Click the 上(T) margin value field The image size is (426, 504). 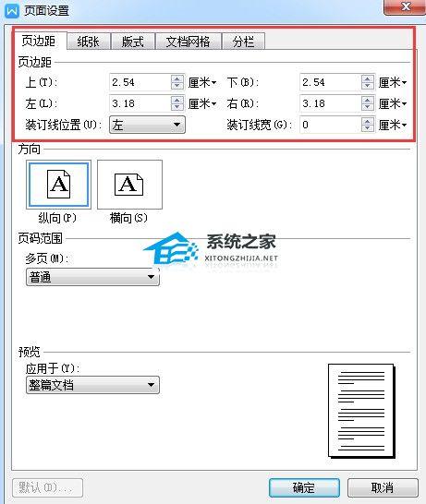point(140,82)
